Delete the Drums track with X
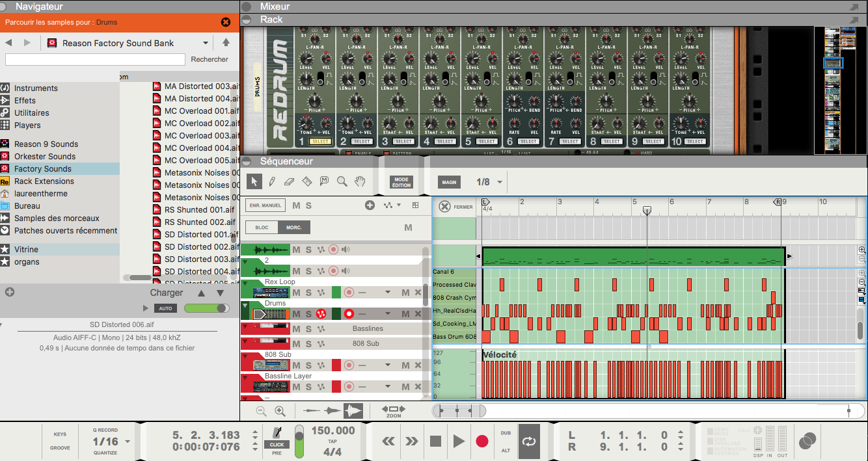The image size is (868, 461). [x=418, y=313]
